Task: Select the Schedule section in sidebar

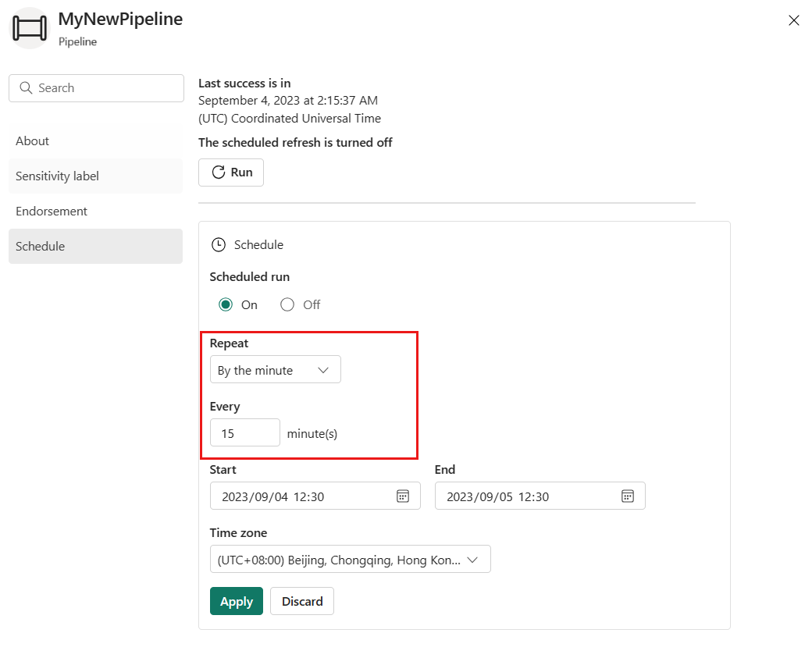Action: click(x=96, y=247)
